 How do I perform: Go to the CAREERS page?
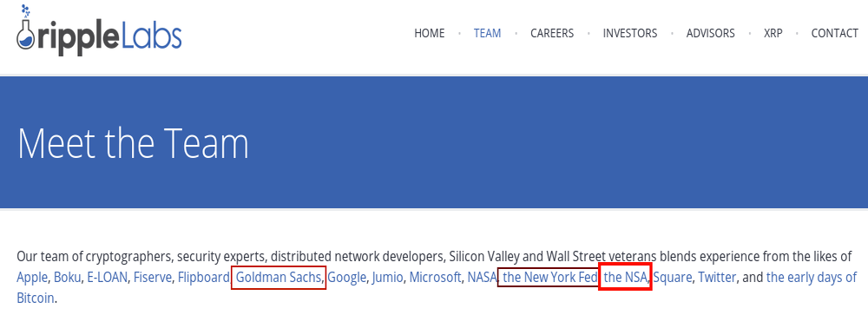click(552, 33)
